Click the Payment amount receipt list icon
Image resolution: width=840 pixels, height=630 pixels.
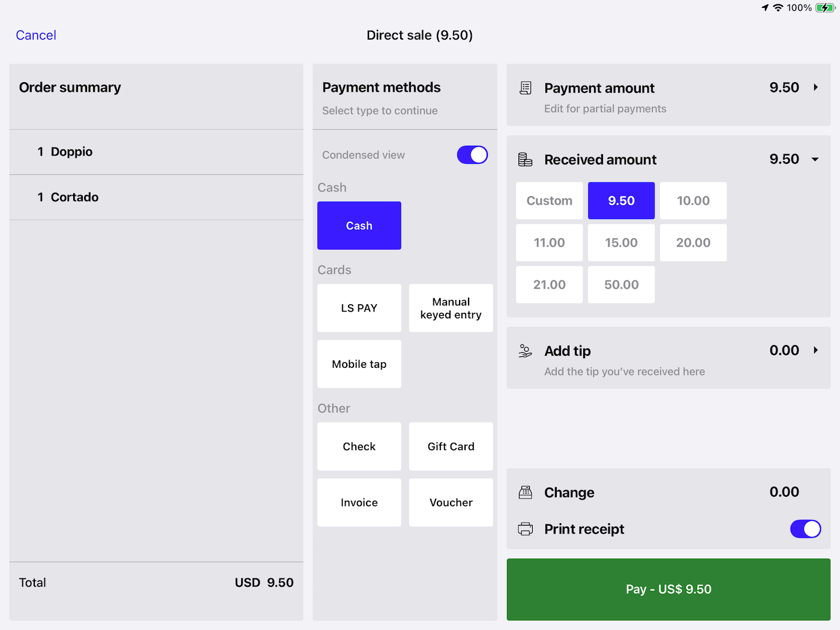526,88
